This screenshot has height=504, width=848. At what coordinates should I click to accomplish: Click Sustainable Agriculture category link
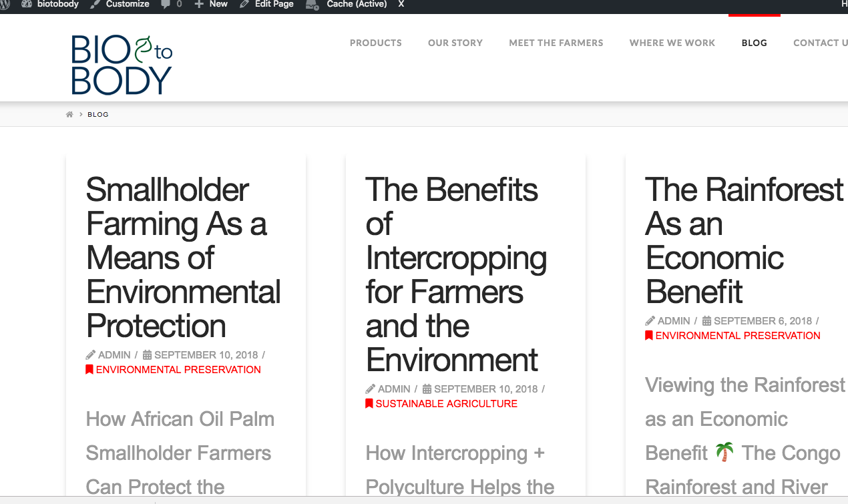(446, 404)
